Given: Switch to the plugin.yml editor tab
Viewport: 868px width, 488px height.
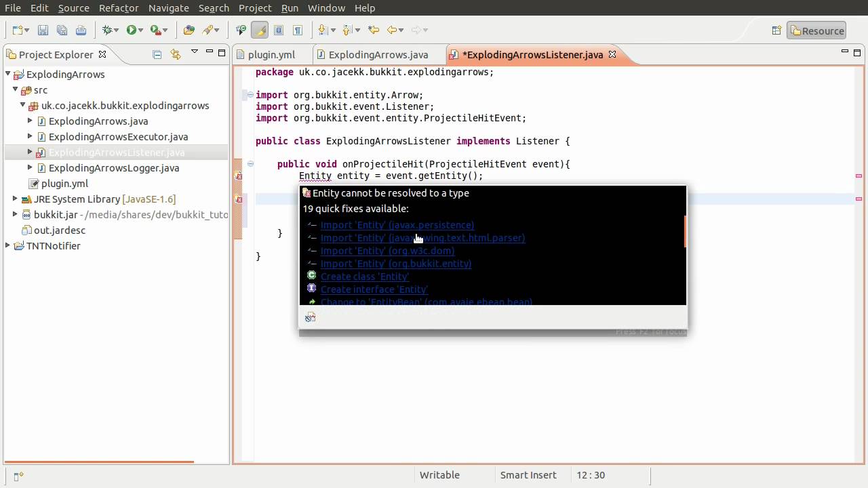Looking at the screenshot, I should click(273, 54).
